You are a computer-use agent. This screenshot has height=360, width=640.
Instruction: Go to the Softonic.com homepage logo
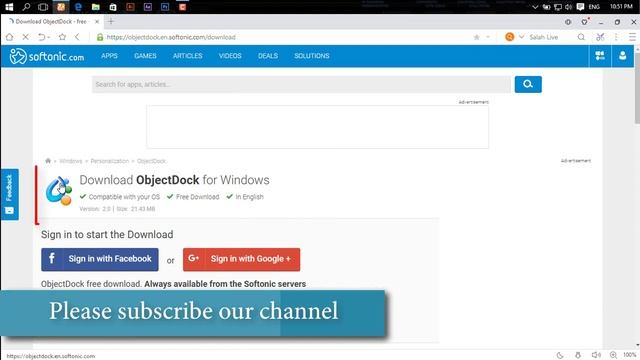point(47,56)
